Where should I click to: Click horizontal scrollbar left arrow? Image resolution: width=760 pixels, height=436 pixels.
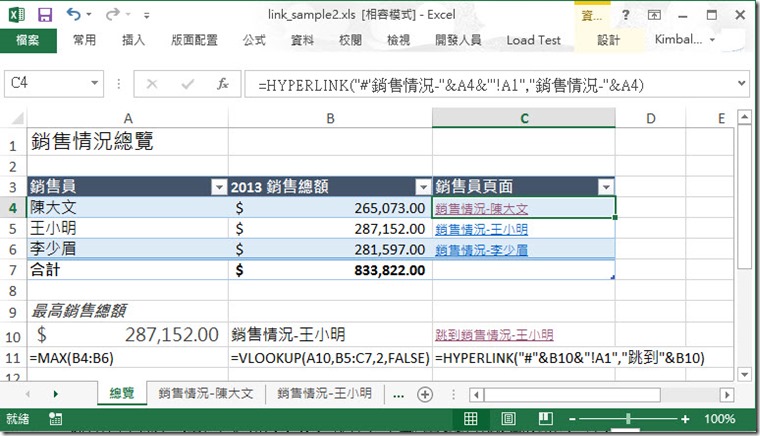tap(476, 395)
